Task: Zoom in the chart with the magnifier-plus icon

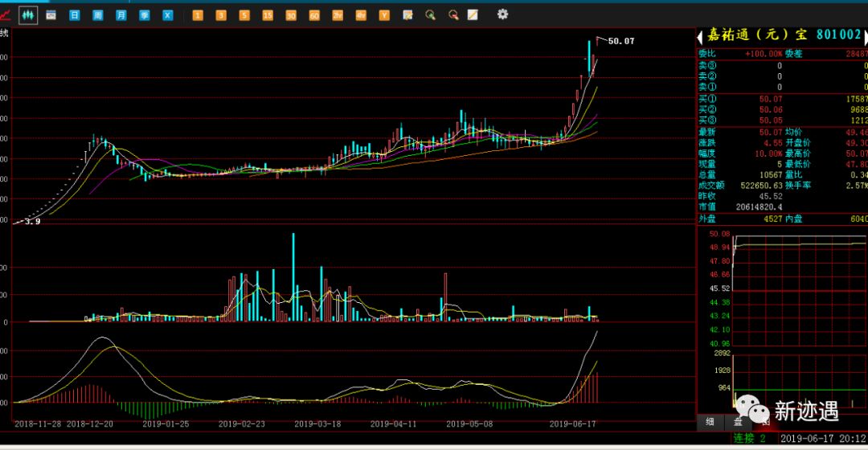Action: point(430,15)
